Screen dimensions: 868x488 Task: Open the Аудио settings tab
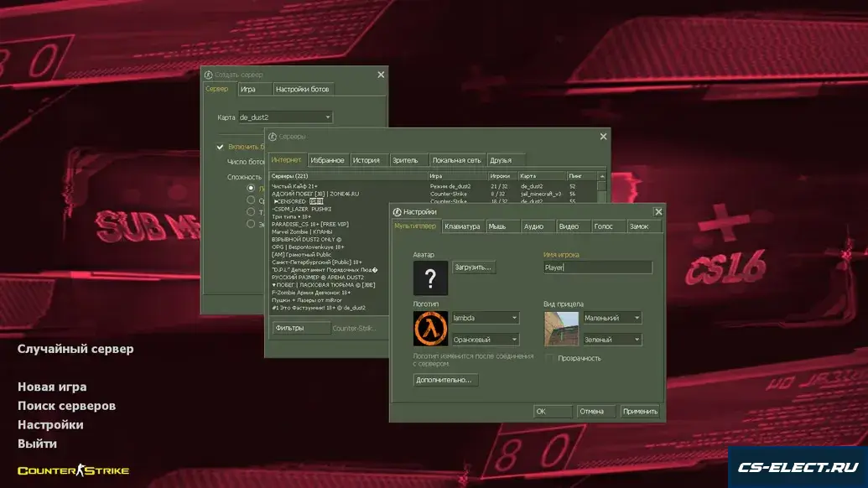click(538, 226)
